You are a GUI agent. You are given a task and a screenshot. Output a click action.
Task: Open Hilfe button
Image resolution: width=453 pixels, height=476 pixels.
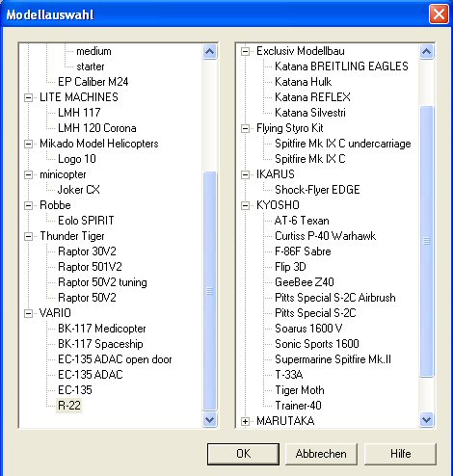click(400, 454)
